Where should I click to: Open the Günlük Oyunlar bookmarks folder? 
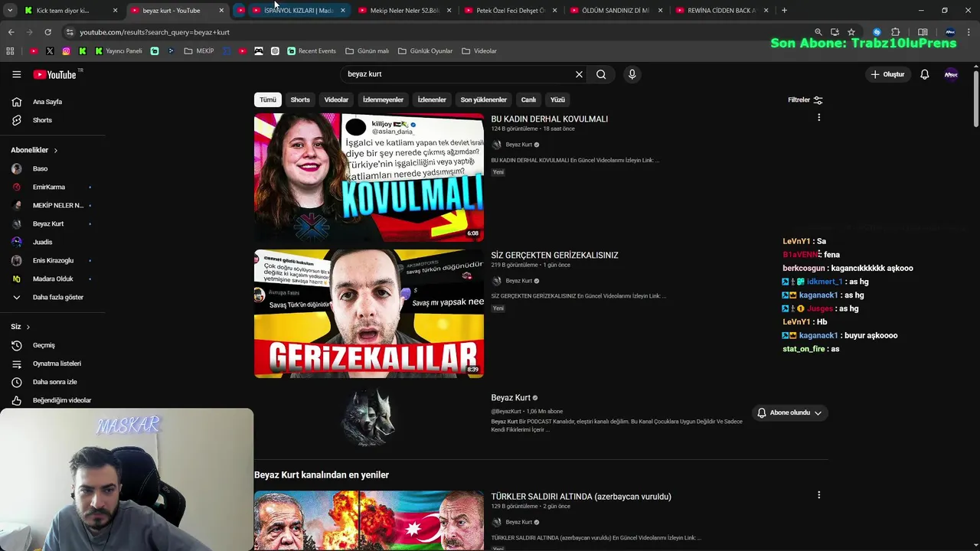click(x=425, y=51)
